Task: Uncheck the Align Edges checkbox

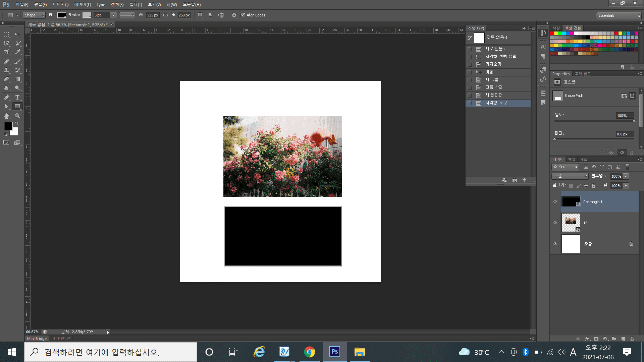Action: [243, 15]
